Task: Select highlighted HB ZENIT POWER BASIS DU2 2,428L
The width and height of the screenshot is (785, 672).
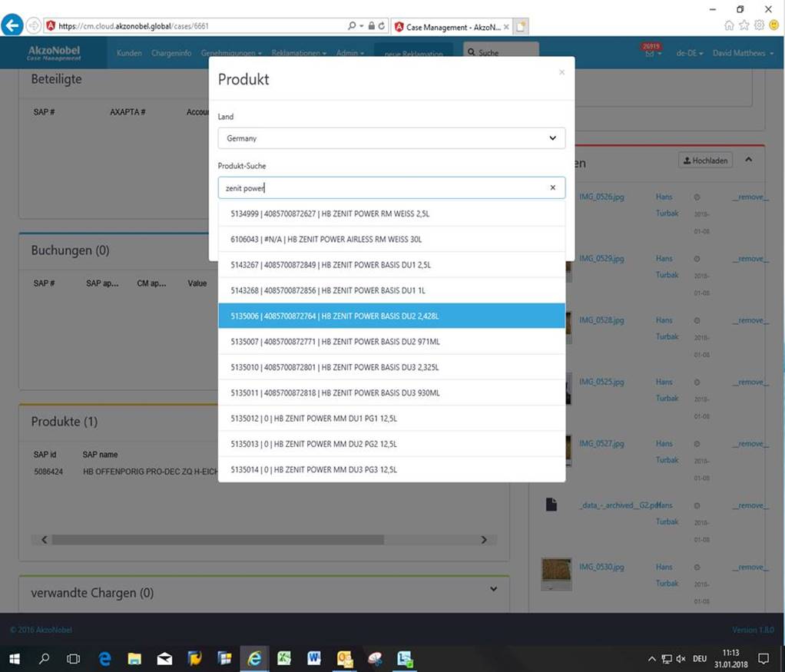Action: click(392, 316)
